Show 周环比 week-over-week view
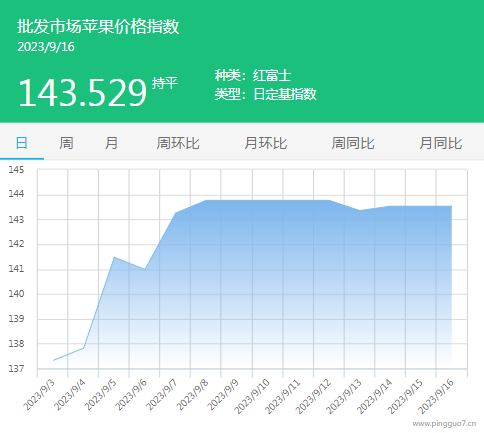 pos(178,143)
